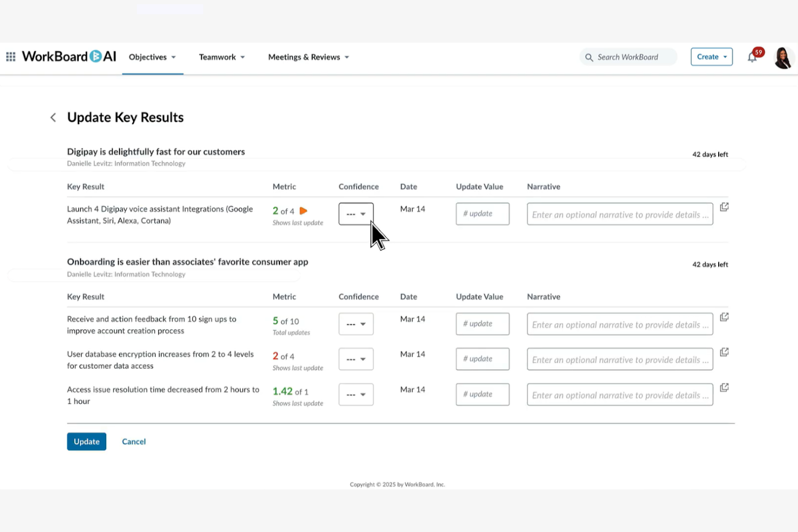Screen dimensions: 798x532
Task: Expand the Create dropdown button
Action: click(711, 56)
